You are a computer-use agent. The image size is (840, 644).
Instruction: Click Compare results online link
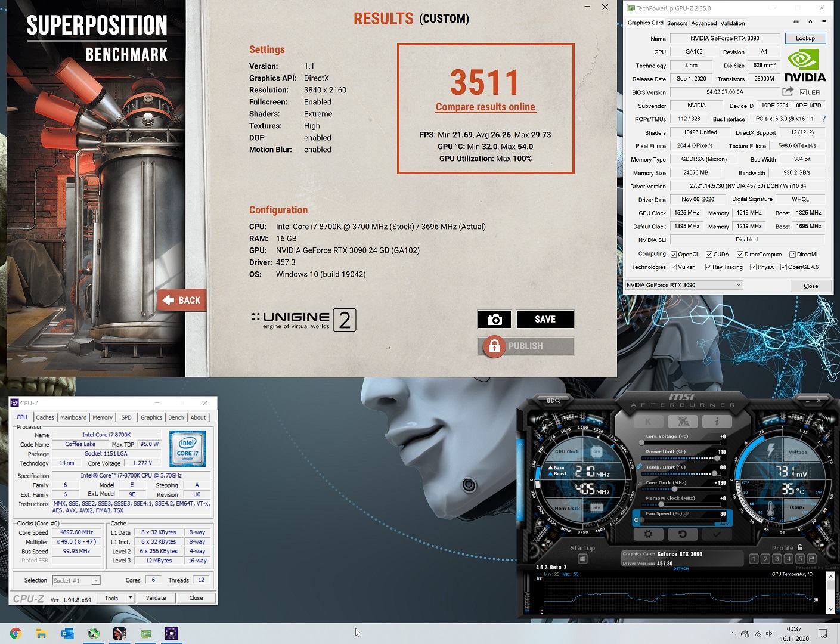tap(485, 107)
